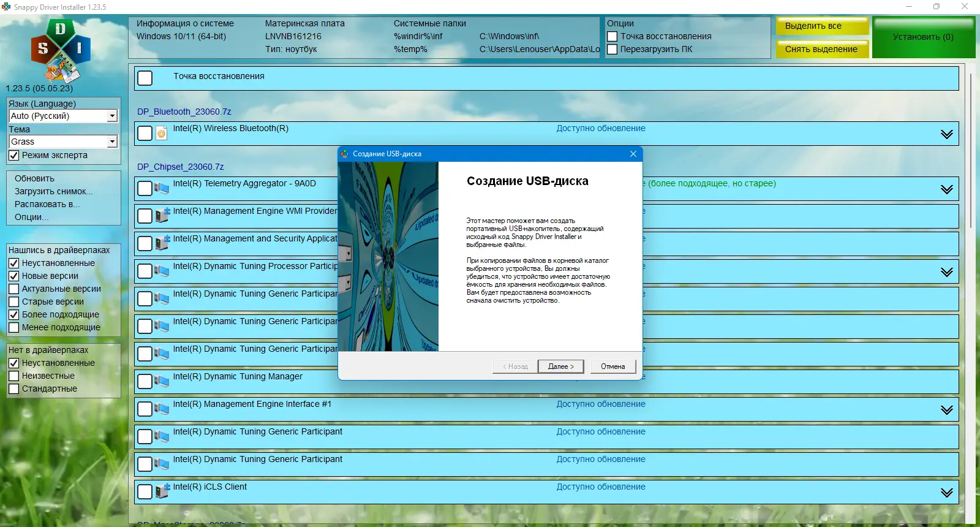Click Доступно обновление on the iCLS Client row

click(601, 487)
